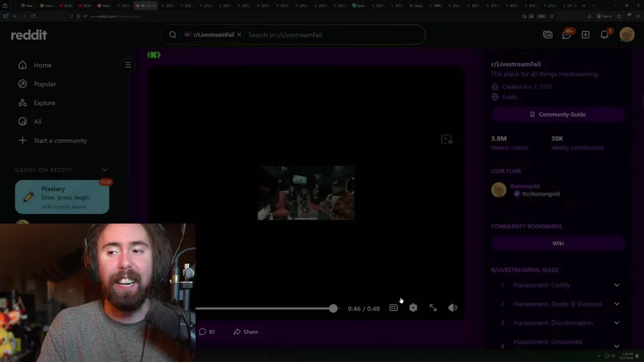Screen dimensions: 644x362
Task: Click the video thumbnail in player
Action: pyautogui.click(x=306, y=193)
